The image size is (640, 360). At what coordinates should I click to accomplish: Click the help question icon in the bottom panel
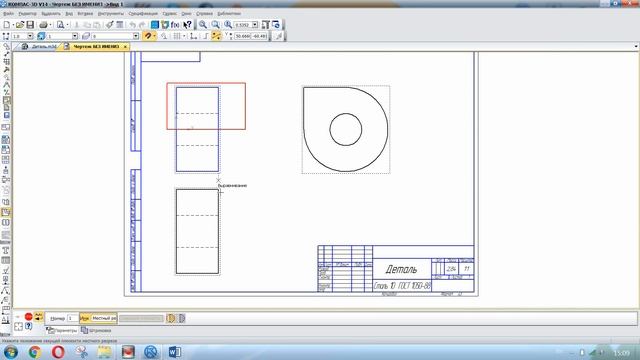(x=28, y=326)
